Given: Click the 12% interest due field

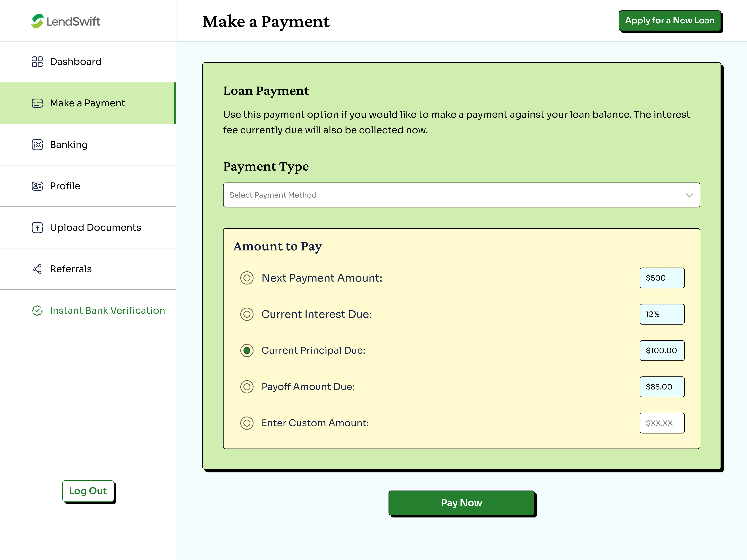Looking at the screenshot, I should point(662,314).
